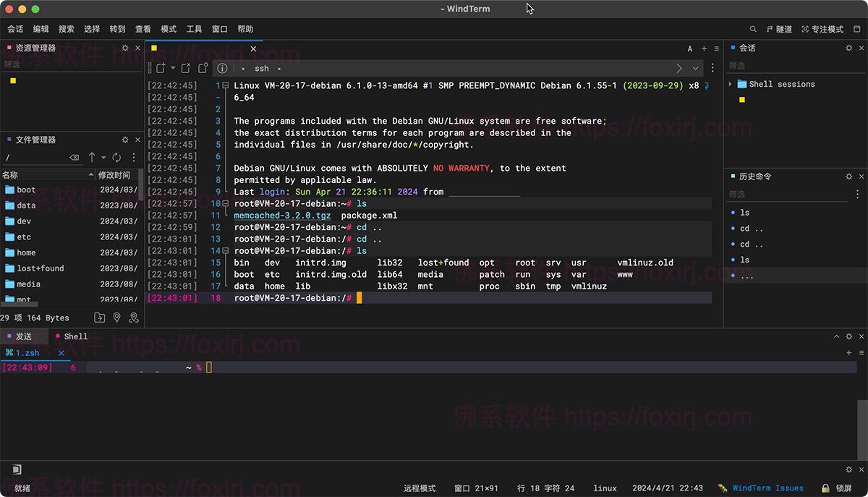Click the session info icon in address bar

pos(222,68)
